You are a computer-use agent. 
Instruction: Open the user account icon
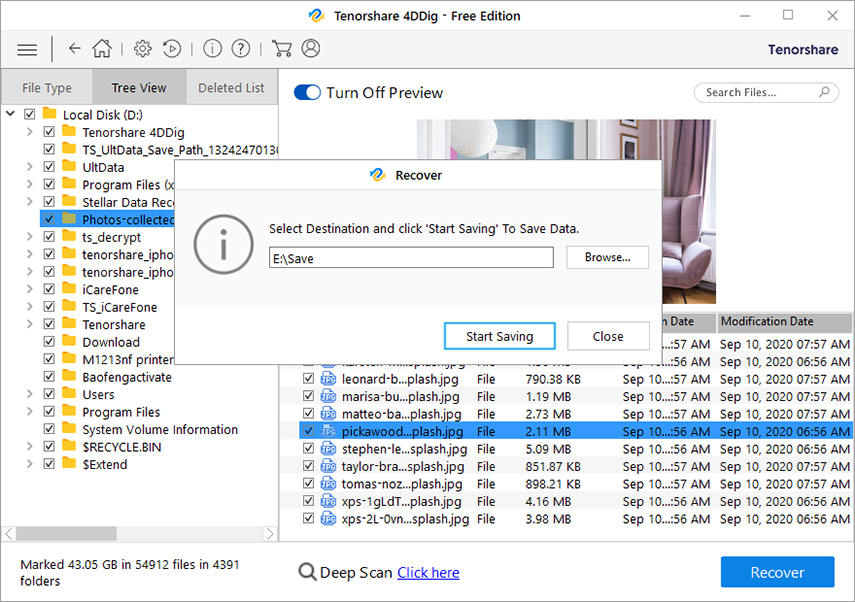pos(311,48)
